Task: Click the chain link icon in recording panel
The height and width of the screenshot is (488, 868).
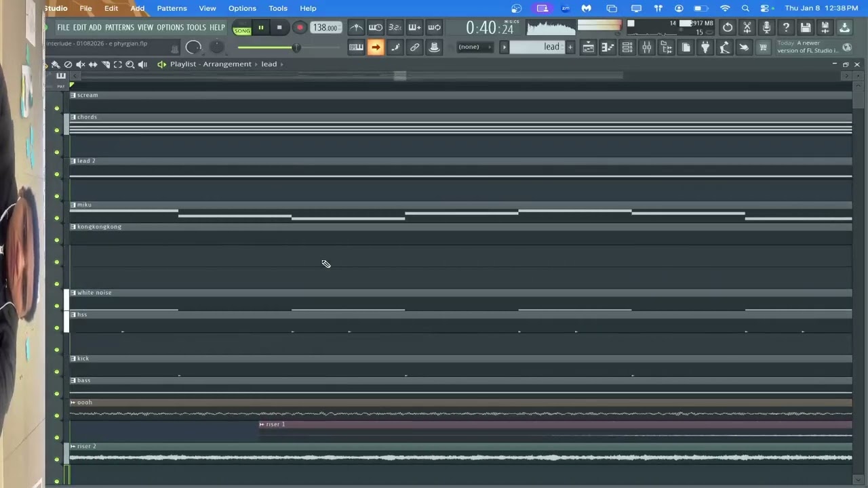Action: tap(415, 47)
